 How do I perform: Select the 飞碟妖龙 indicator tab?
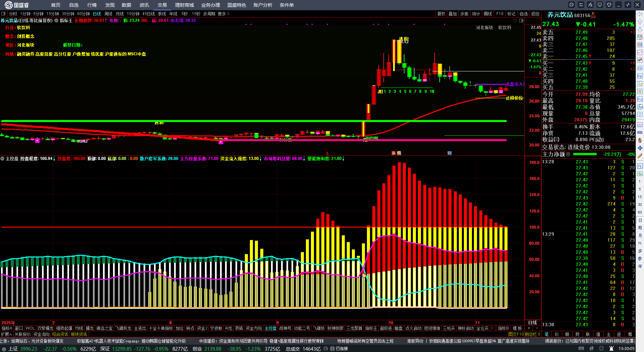(123, 328)
